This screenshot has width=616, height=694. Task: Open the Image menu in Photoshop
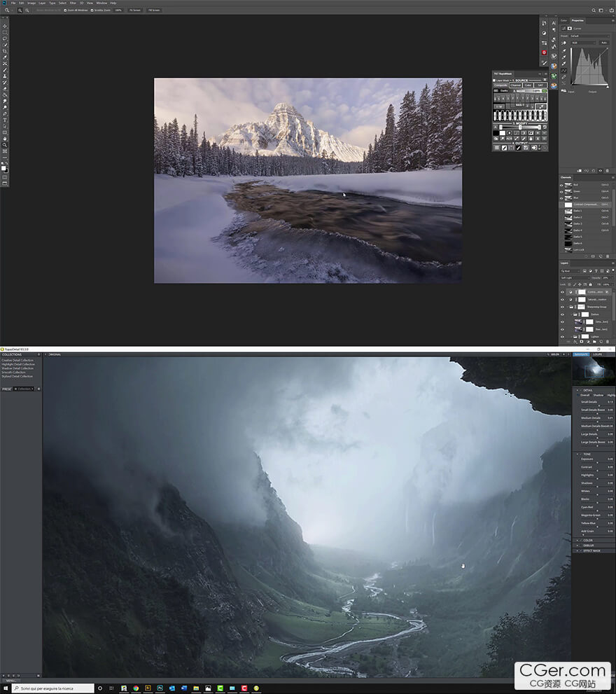pyautogui.click(x=31, y=3)
